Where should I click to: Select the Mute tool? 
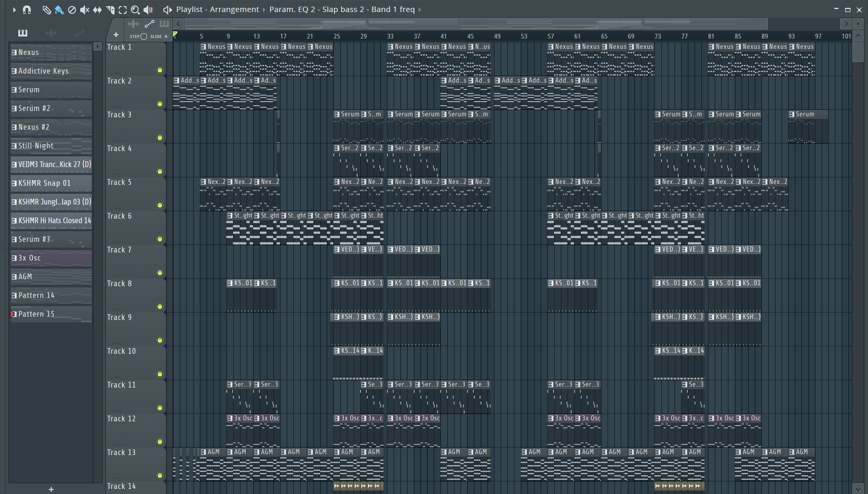[84, 10]
